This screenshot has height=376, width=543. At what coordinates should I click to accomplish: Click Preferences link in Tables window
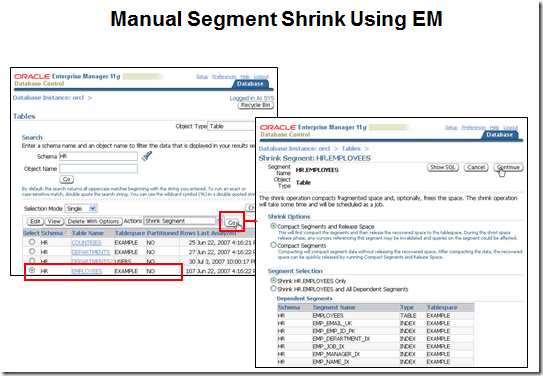coord(224,77)
